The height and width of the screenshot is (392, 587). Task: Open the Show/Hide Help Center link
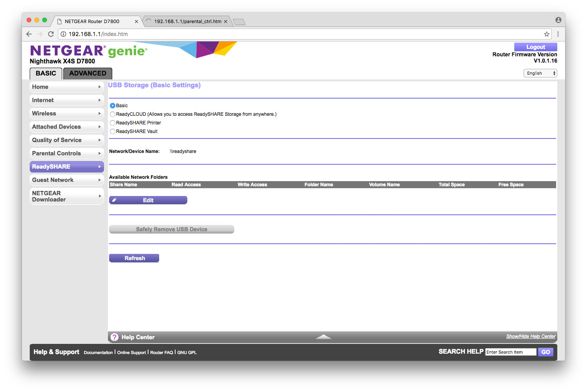(x=531, y=336)
